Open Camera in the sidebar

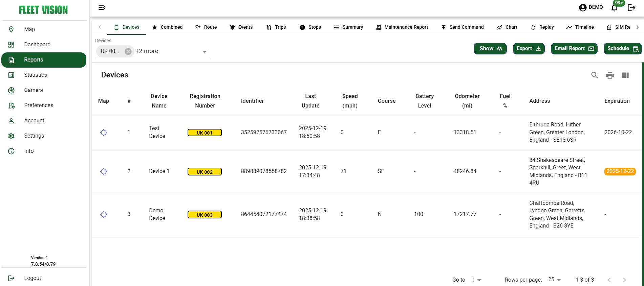[x=44, y=90]
